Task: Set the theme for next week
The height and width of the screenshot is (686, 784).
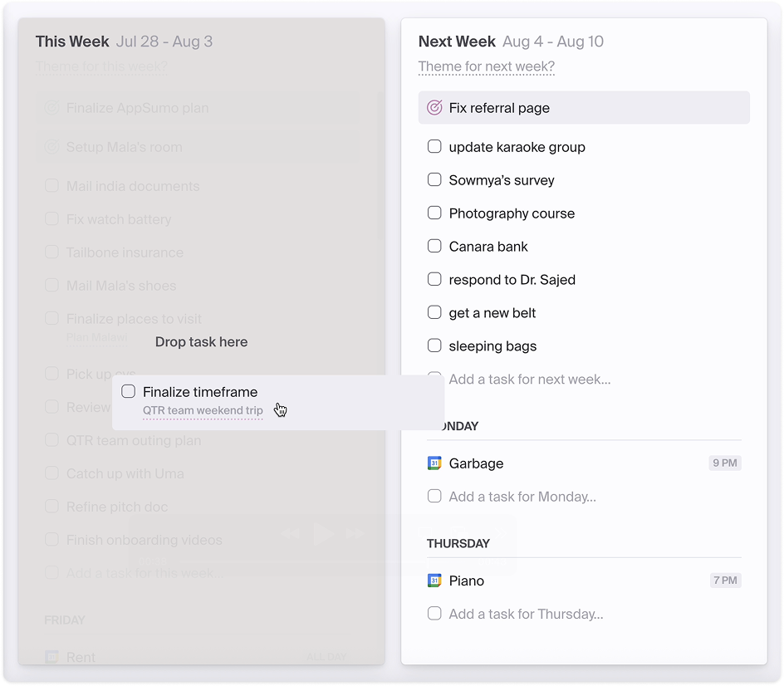Action: pyautogui.click(x=486, y=66)
